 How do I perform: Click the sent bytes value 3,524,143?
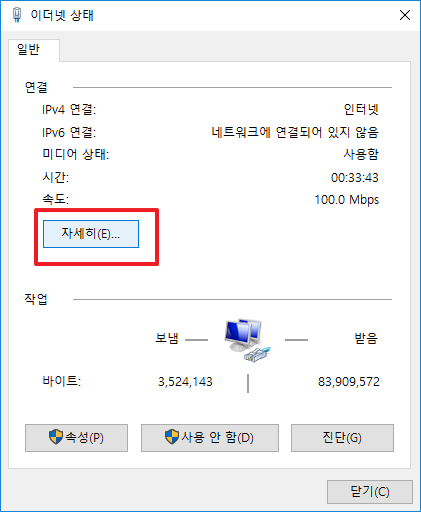click(185, 382)
